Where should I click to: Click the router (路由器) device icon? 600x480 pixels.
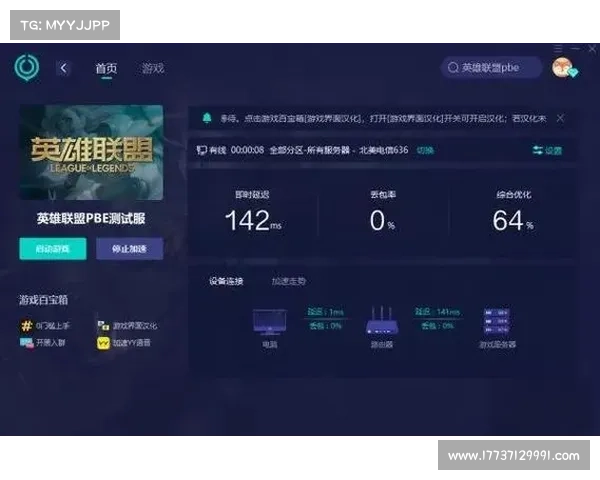click(381, 322)
